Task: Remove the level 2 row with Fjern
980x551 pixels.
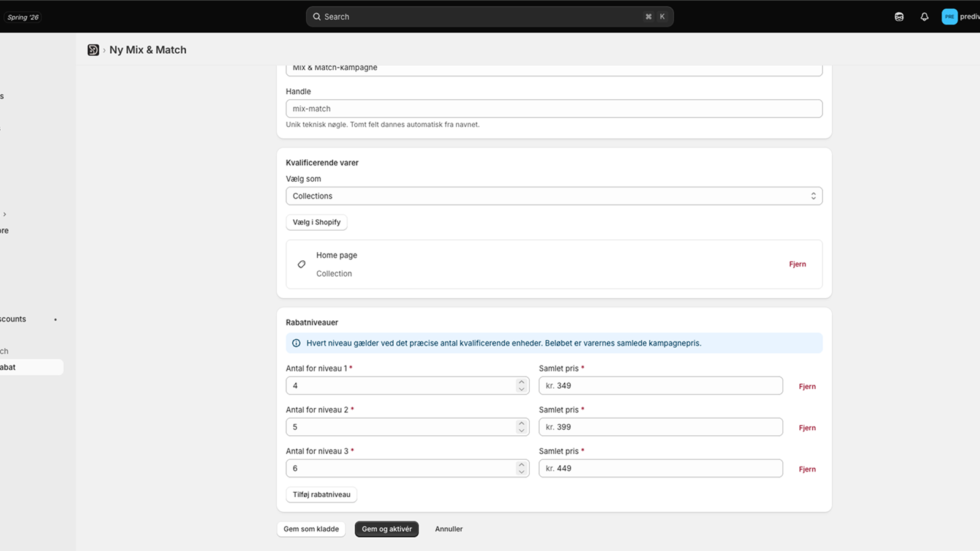Action: point(807,428)
